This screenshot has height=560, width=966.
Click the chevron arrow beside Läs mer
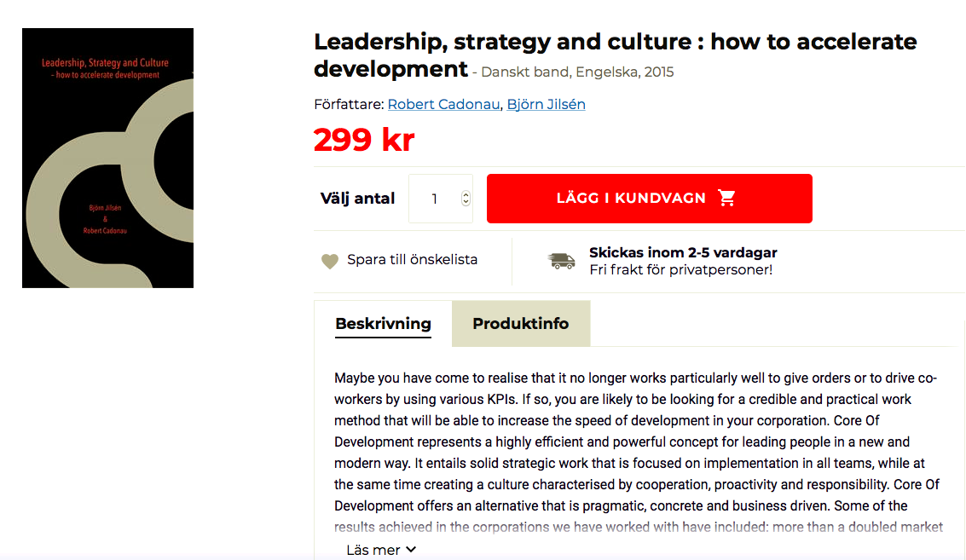click(x=412, y=550)
